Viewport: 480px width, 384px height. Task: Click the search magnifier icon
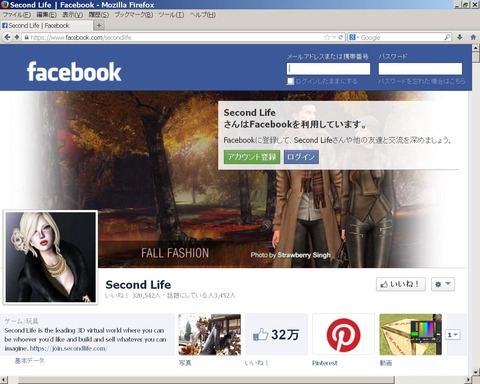[447, 37]
